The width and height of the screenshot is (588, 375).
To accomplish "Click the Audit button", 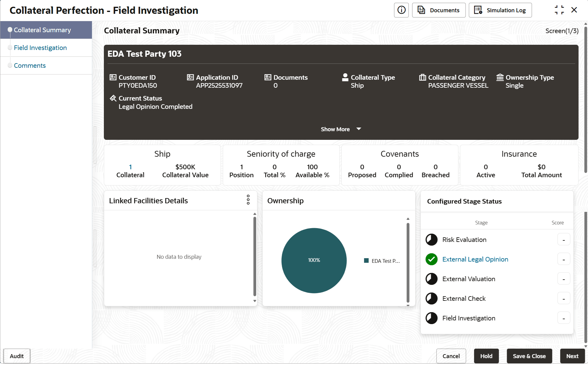I will click(x=17, y=356).
